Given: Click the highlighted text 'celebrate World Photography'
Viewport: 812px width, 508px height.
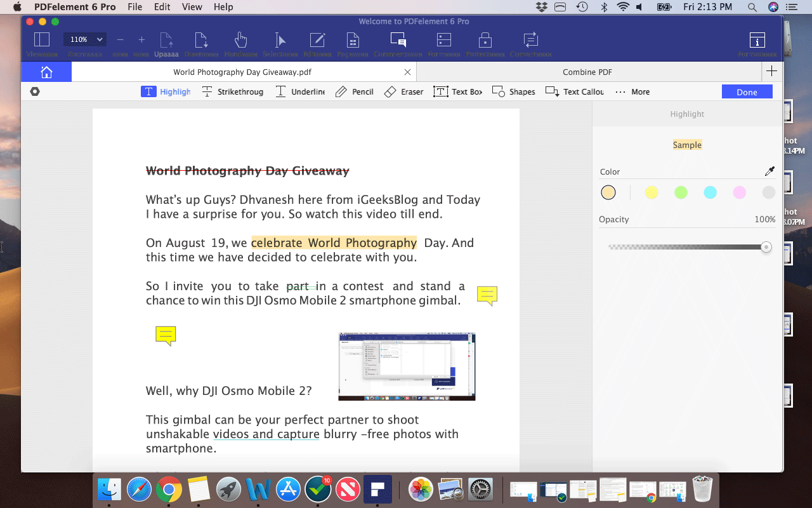Looking at the screenshot, I should (334, 243).
